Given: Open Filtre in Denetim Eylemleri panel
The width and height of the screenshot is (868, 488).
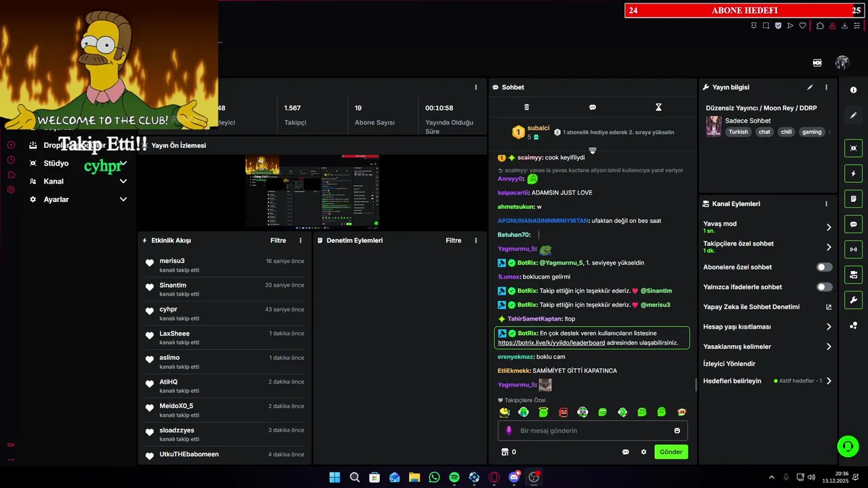Looking at the screenshot, I should (x=453, y=241).
